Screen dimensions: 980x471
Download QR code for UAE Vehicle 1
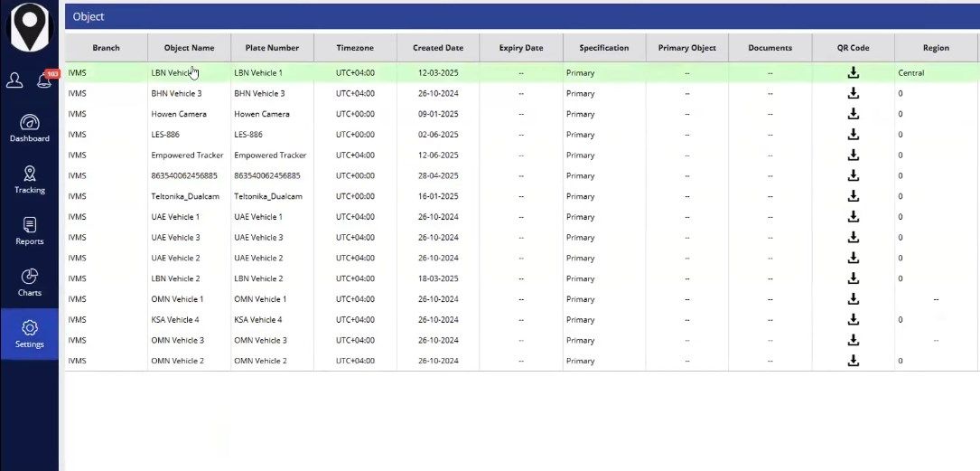854,216
